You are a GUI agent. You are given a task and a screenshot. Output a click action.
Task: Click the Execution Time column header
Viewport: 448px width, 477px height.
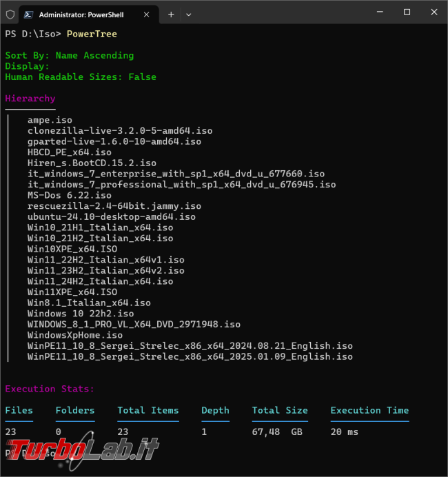(x=369, y=410)
